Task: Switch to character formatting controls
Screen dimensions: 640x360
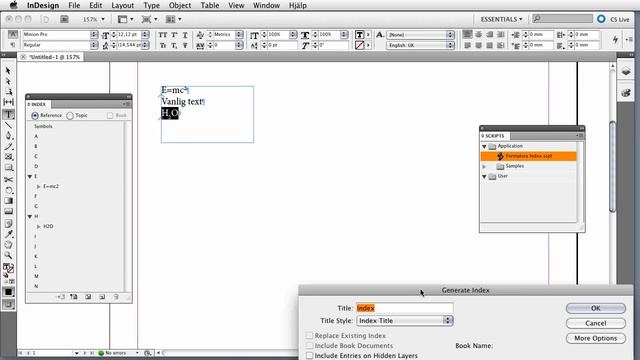Action: pos(13,34)
